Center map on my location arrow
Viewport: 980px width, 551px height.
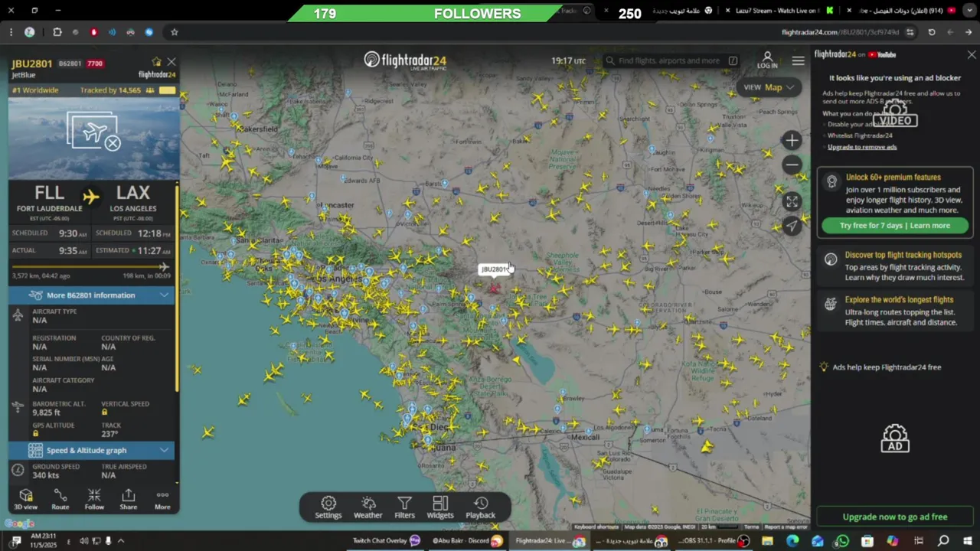coord(792,225)
